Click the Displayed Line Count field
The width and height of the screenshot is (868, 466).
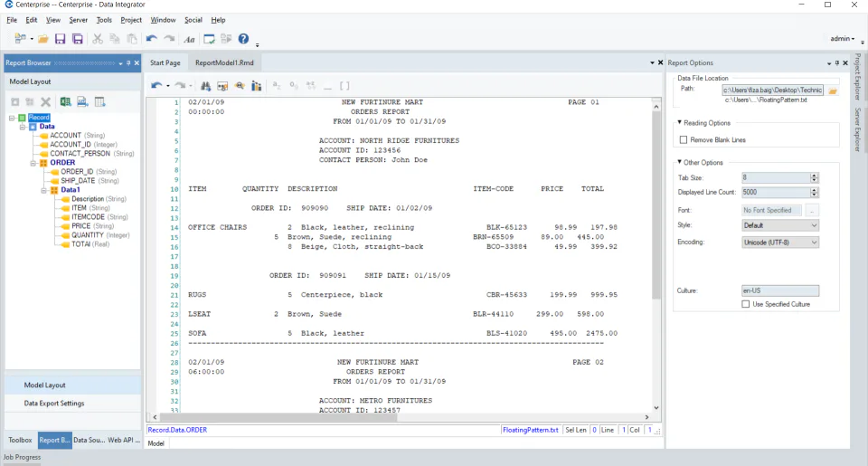[x=776, y=192]
